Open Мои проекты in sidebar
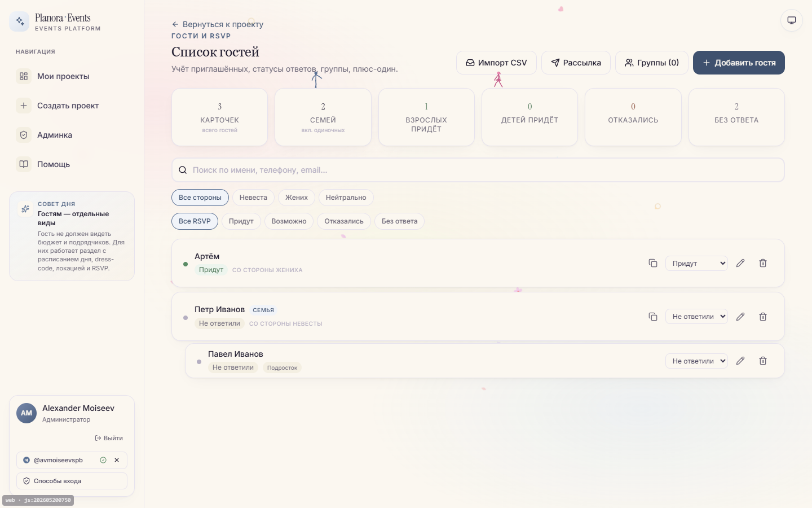Screen dimensions: 812x508 pos(72,76)
